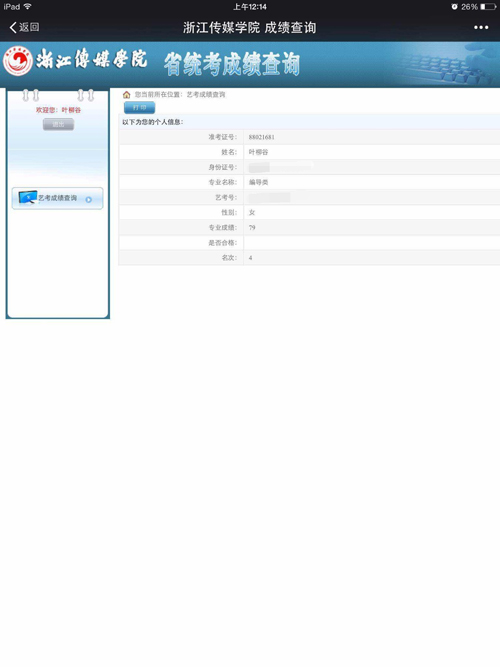Click the home icon in breadcrumb
This screenshot has height=667, width=500.
click(126, 94)
